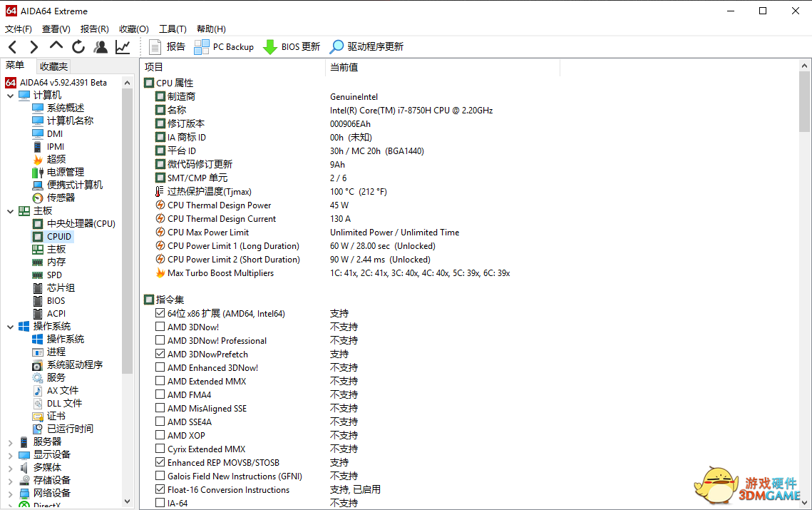The image size is (812, 510).
Task: Collapse the 计算机 tree node
Action: [x=11, y=96]
